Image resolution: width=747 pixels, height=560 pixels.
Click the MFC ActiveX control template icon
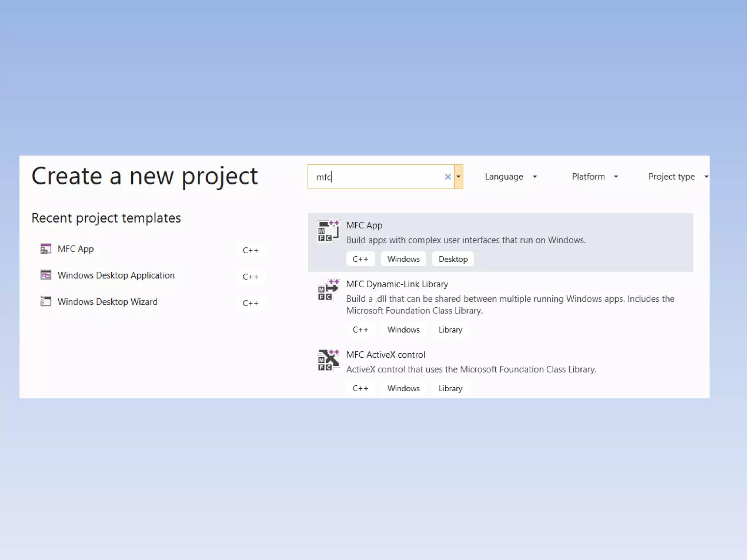coord(328,360)
